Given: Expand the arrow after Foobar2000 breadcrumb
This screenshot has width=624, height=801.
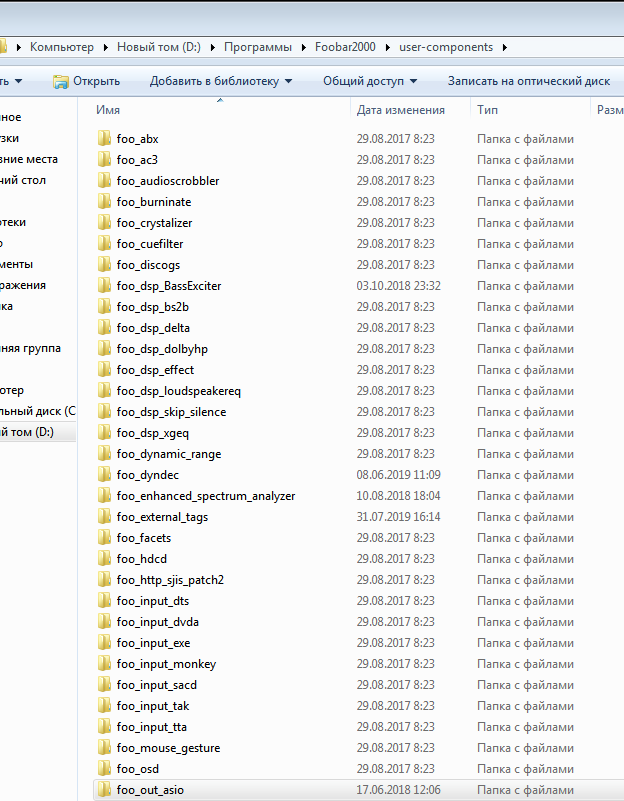Looking at the screenshot, I should click(x=388, y=47).
